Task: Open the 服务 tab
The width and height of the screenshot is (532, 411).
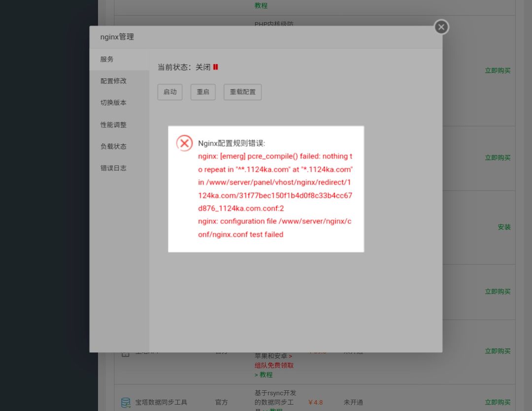Action: point(119,60)
